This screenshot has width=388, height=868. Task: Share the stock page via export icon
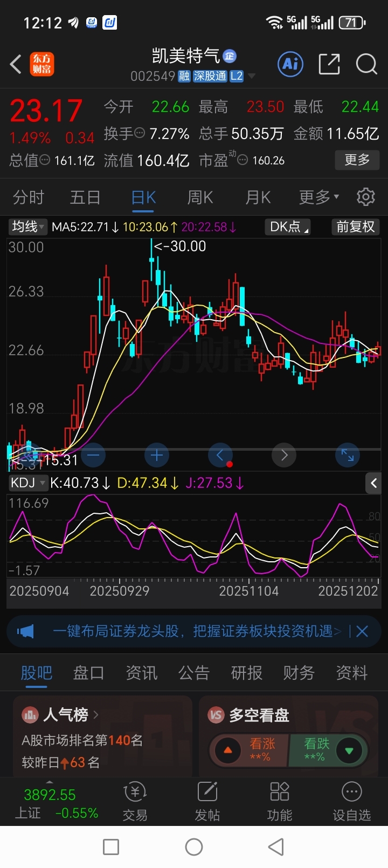tap(329, 64)
